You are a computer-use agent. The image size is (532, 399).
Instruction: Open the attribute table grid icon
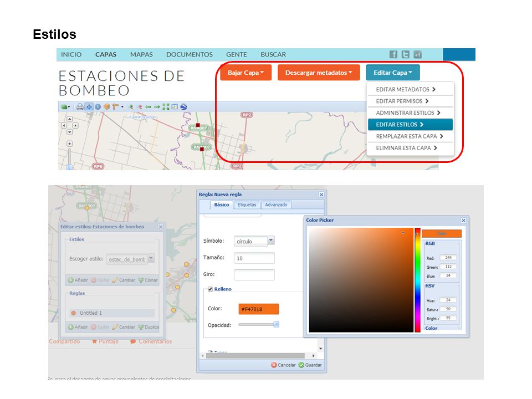(x=175, y=107)
